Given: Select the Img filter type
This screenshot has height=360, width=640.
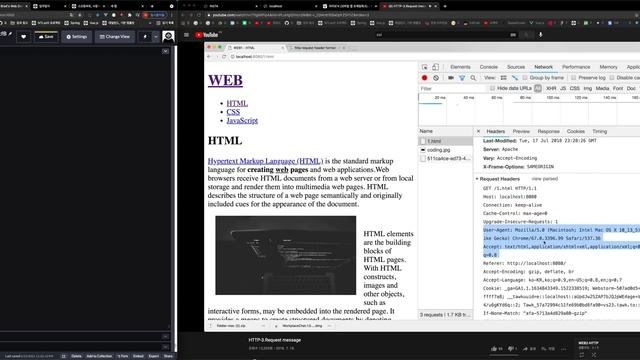Looking at the screenshot, I should pos(588,88).
